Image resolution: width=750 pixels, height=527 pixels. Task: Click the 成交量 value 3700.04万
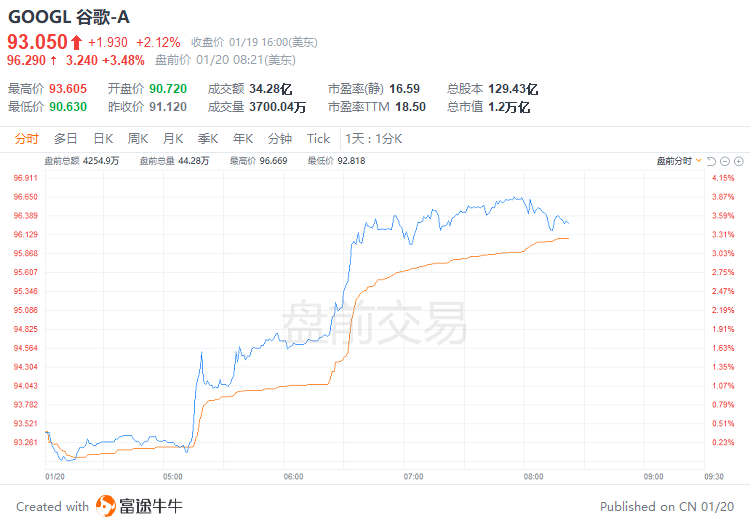277,107
